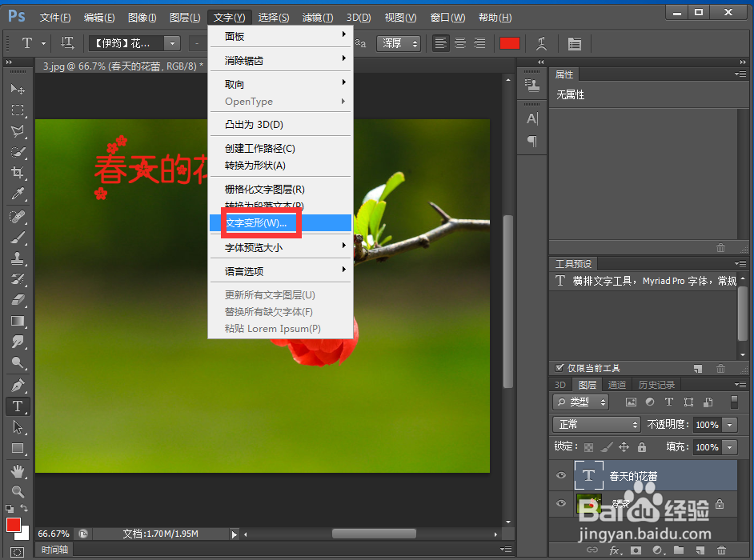The image size is (754, 560).
Task: Open the Type tool preset picker arrow
Action: coord(44,43)
